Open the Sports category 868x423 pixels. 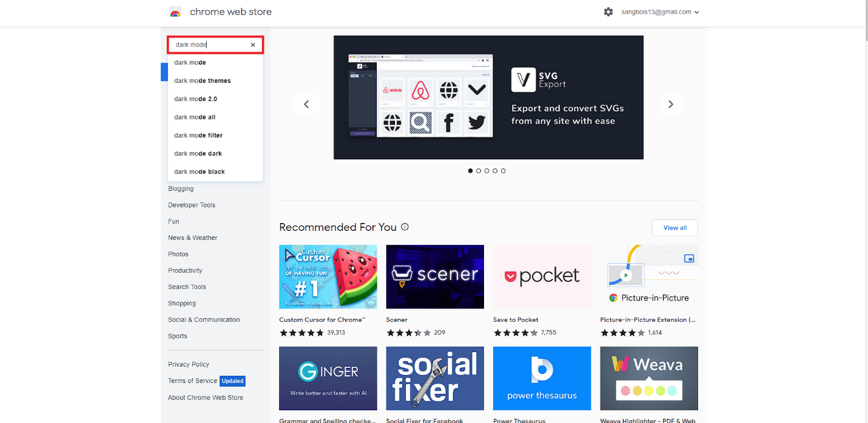point(178,336)
